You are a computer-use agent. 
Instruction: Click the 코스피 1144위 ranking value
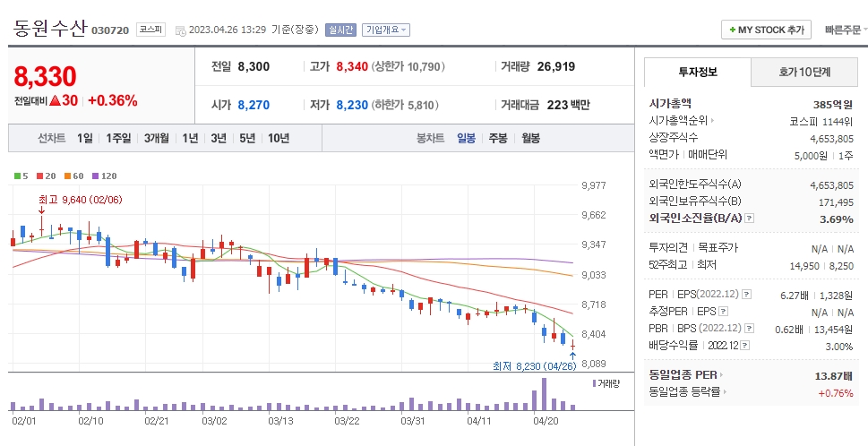click(821, 122)
